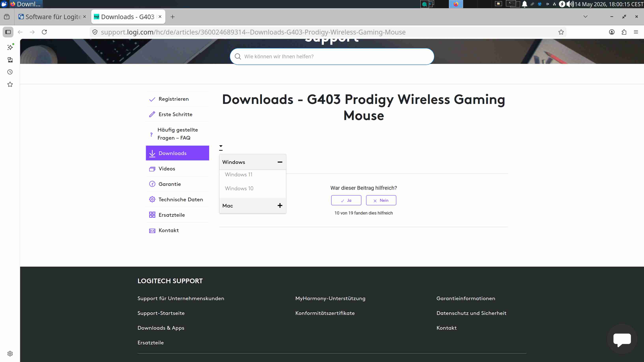
Task: Open the account icon in the toolbar
Action: (612, 32)
